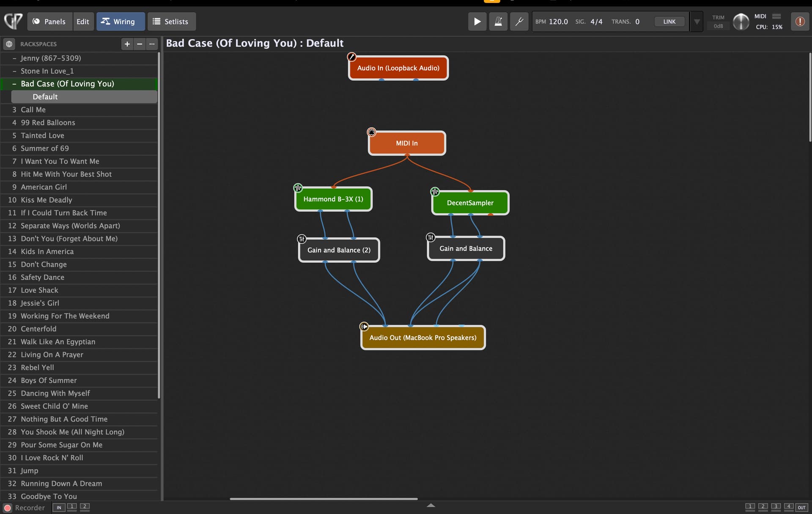812x514 pixels.
Task: Switch to Panels view
Action: (x=49, y=22)
